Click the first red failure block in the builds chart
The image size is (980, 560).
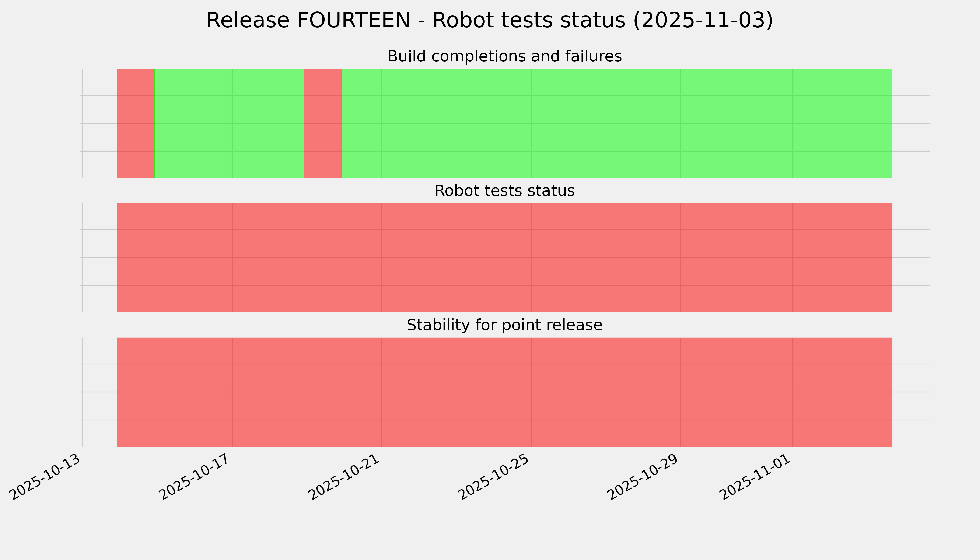click(x=135, y=123)
